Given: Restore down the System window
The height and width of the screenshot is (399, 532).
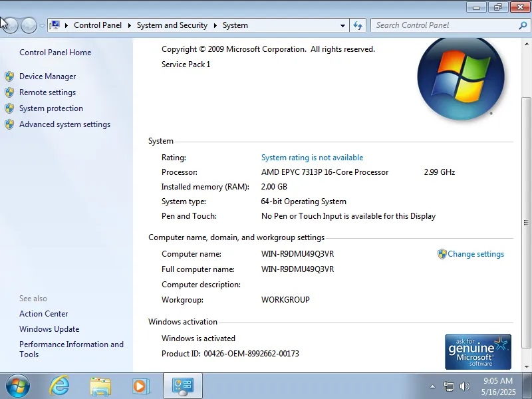Looking at the screenshot, I should (498, 7).
